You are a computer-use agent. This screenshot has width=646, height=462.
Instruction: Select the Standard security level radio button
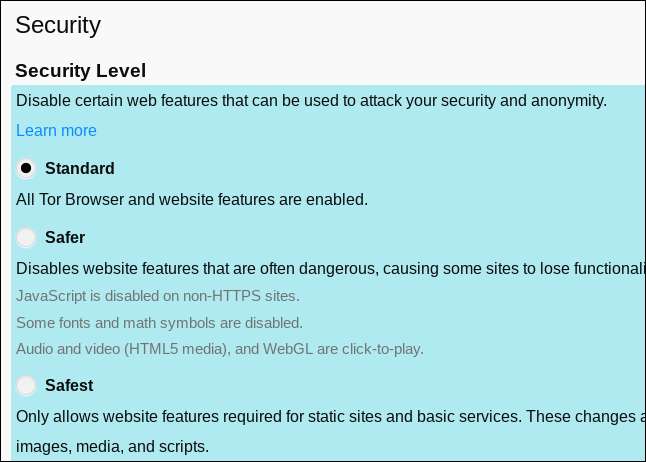click(27, 168)
